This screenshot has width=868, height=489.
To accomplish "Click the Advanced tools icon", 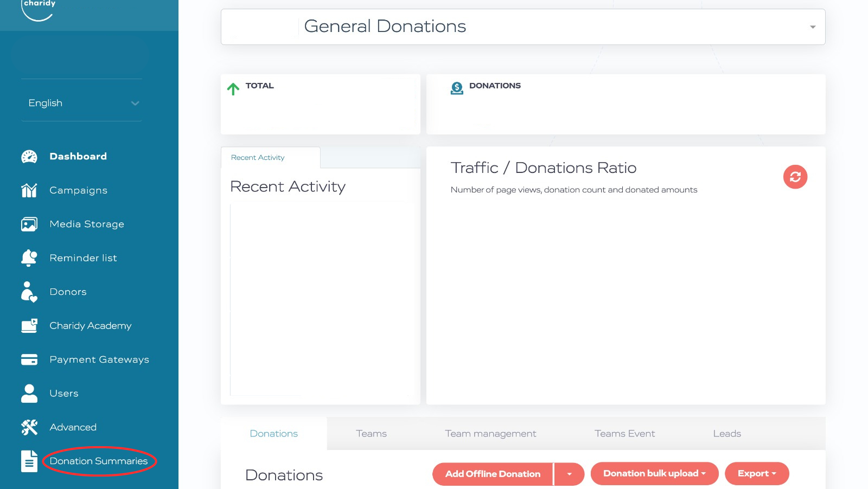I will click(x=29, y=427).
